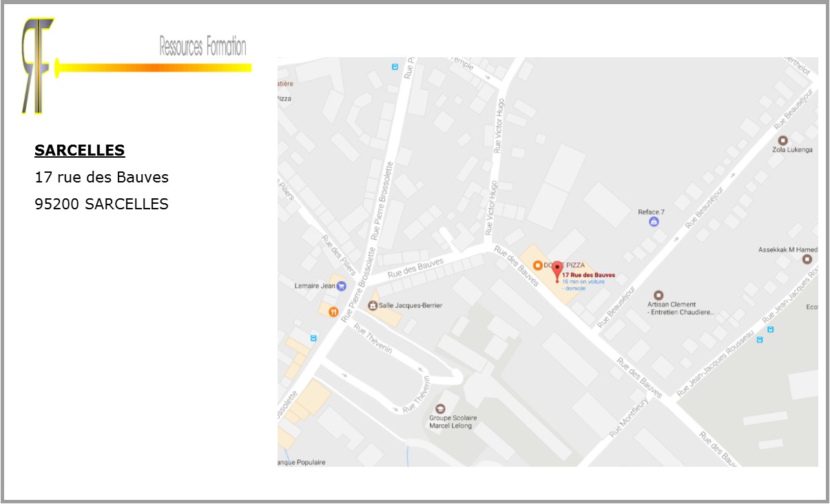Screen dimensions: 830x504
Task: Click the 'DOMINO'S PIZZA' place label
Action: (x=564, y=265)
